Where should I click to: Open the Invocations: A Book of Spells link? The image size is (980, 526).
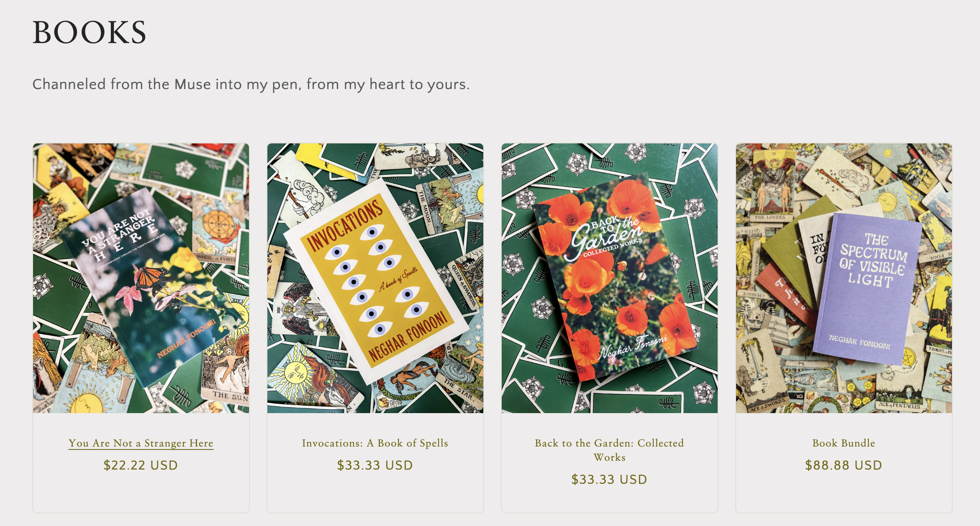click(x=375, y=443)
